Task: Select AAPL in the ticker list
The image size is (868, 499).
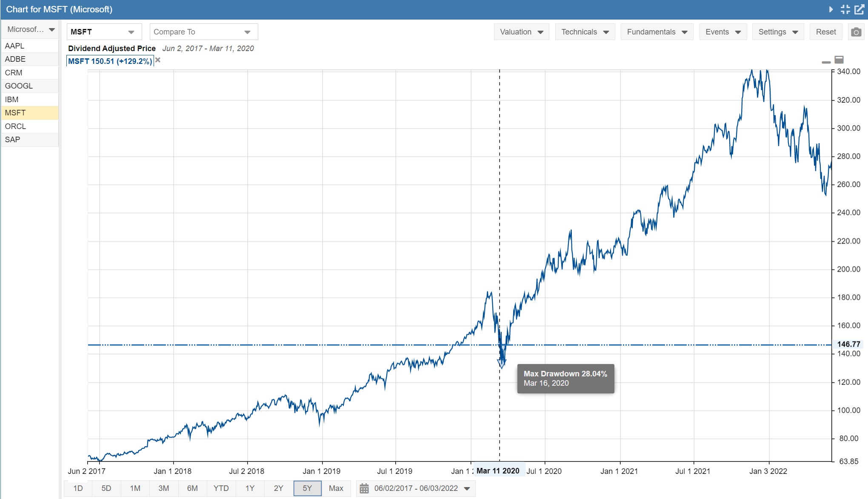Action: (30, 46)
